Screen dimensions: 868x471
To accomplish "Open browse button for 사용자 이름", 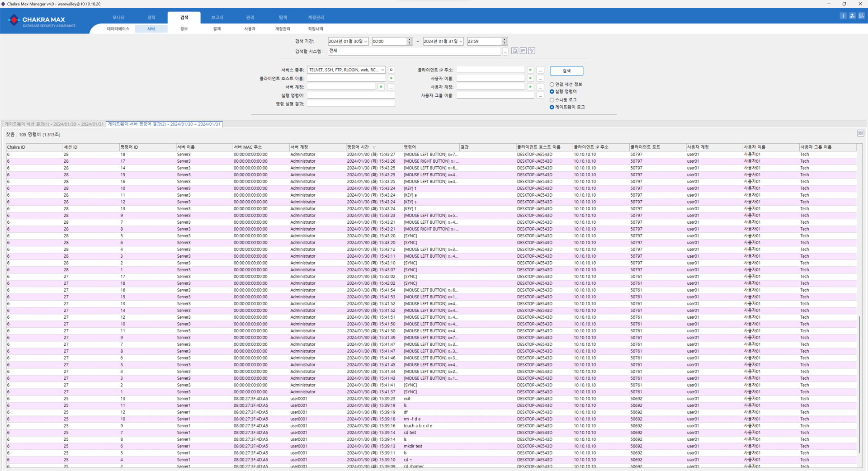I will 540,78.
